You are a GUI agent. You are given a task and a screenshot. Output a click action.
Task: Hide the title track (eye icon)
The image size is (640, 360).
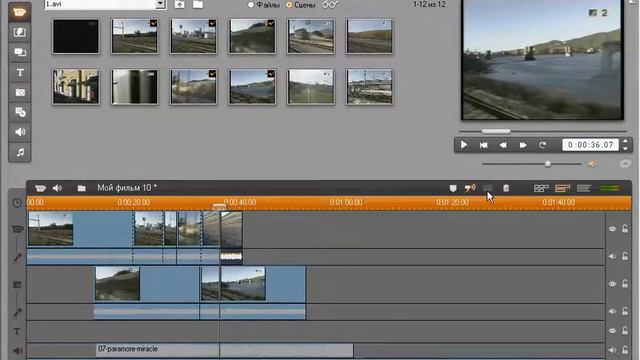tap(612, 331)
